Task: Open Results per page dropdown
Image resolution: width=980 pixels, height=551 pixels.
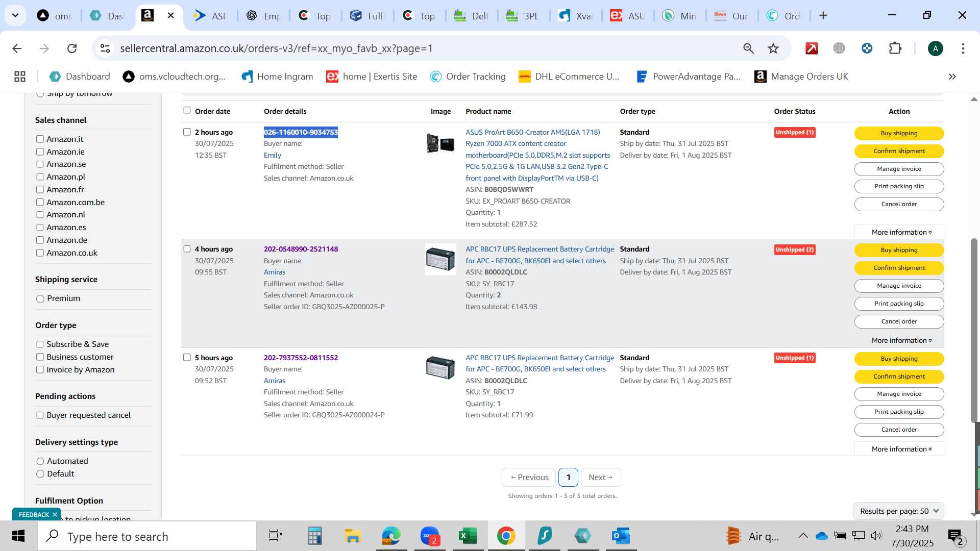Action: click(x=898, y=511)
